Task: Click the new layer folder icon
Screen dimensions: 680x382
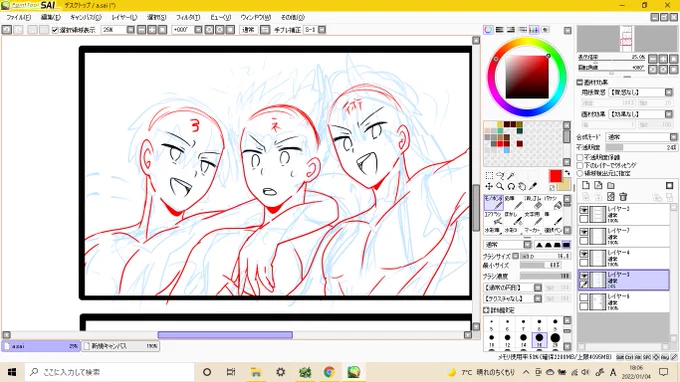Action: point(611,186)
